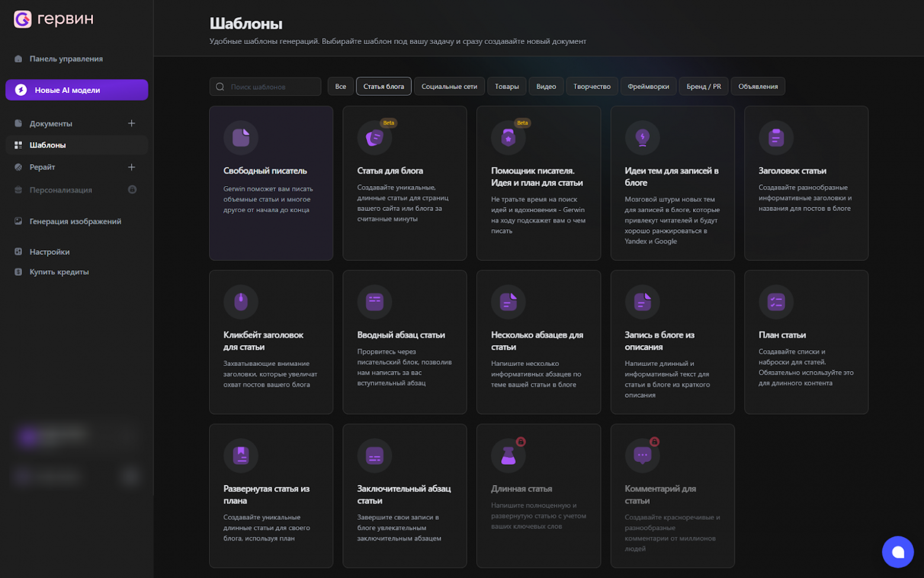Click the Свободный писатель title
Image resolution: width=924 pixels, height=578 pixels.
265,171
